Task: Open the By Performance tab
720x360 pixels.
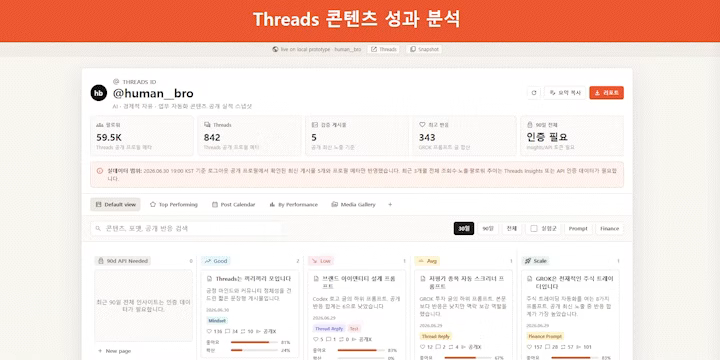Action: [x=293, y=204]
